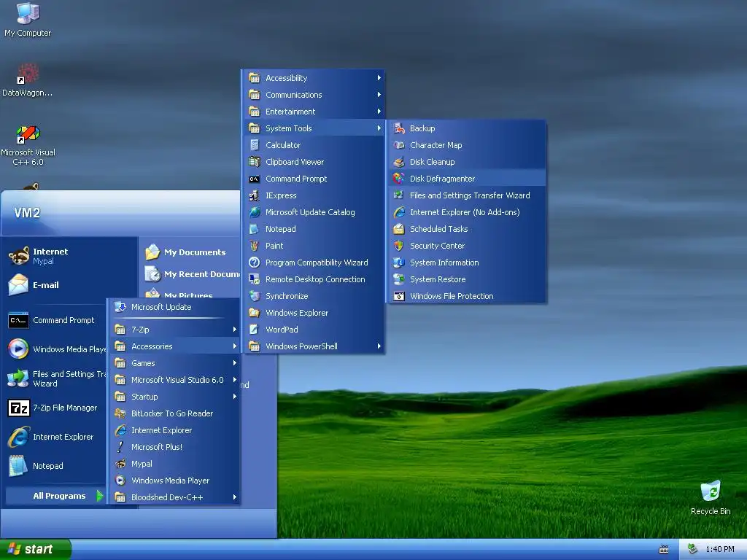Select Files and Settings Transfer Wizard in System Tools
The image size is (747, 560).
pyautogui.click(x=466, y=195)
